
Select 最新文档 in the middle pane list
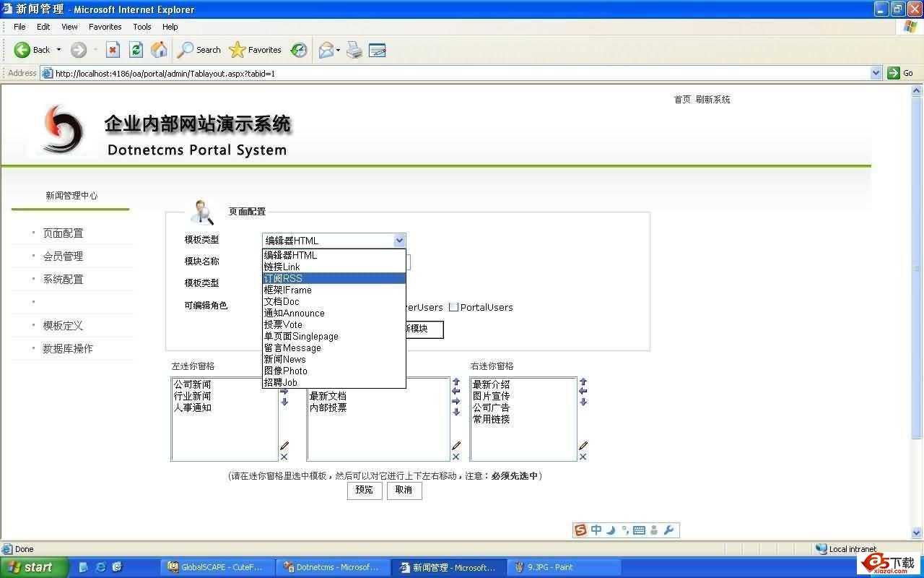[x=328, y=397]
